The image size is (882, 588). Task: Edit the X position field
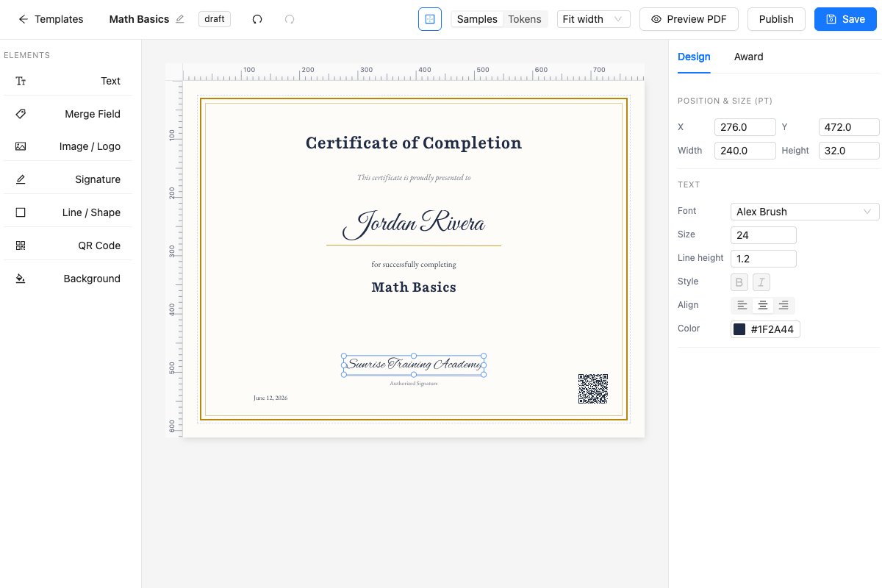pos(745,127)
